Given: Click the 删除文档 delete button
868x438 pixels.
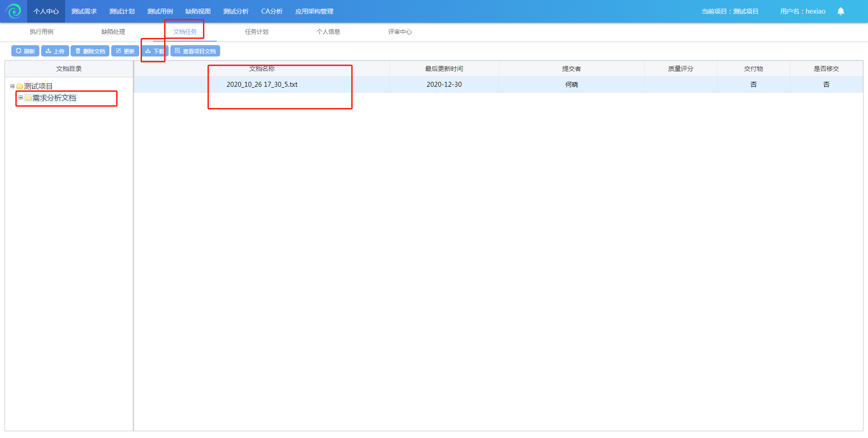Looking at the screenshot, I should 90,51.
